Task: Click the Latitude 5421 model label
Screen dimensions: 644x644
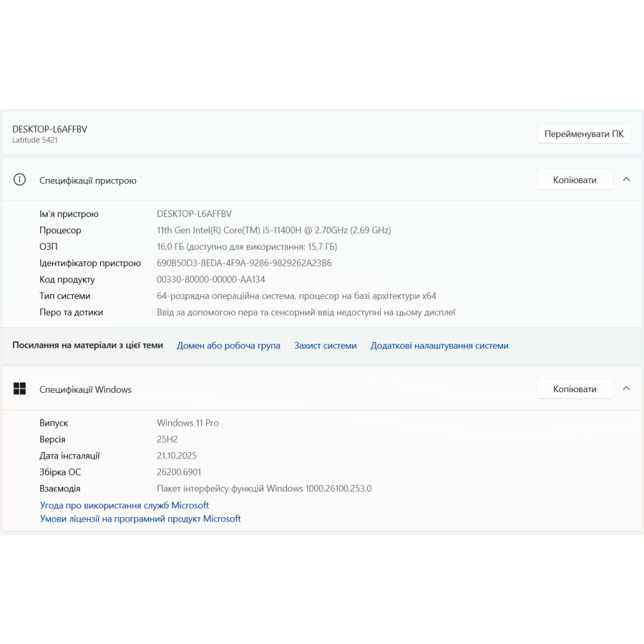Action: pyautogui.click(x=35, y=140)
